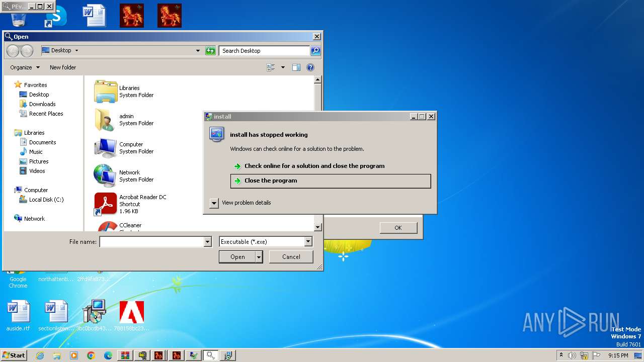Click the Word document desktop icon at top
This screenshot has height=362, width=644.
94,16
